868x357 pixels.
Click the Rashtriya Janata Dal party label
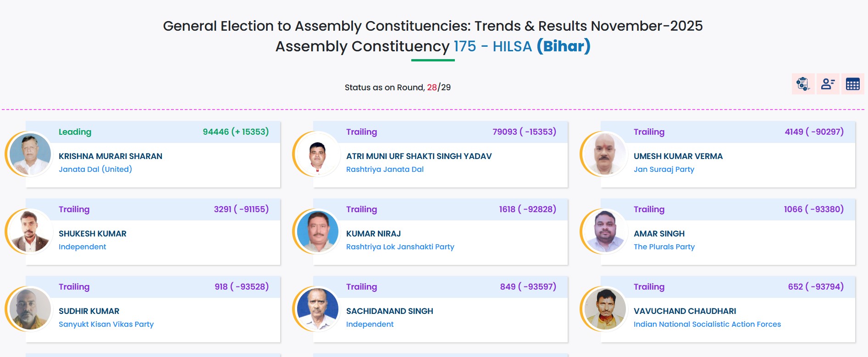coord(385,169)
